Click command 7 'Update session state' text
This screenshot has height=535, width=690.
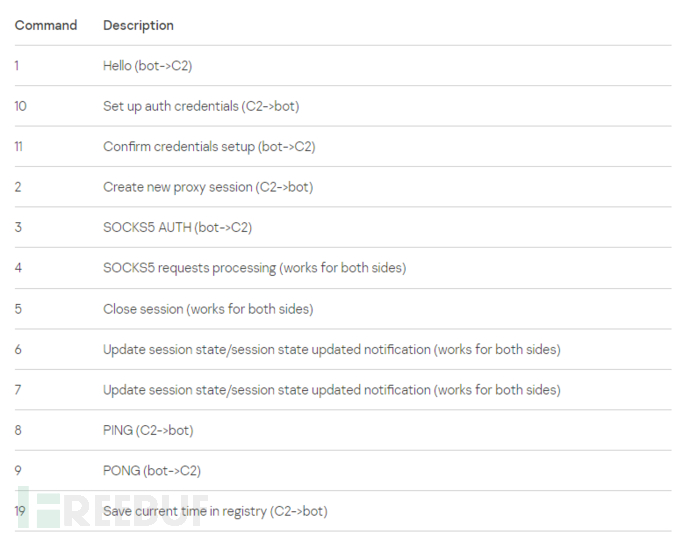[x=331, y=390]
